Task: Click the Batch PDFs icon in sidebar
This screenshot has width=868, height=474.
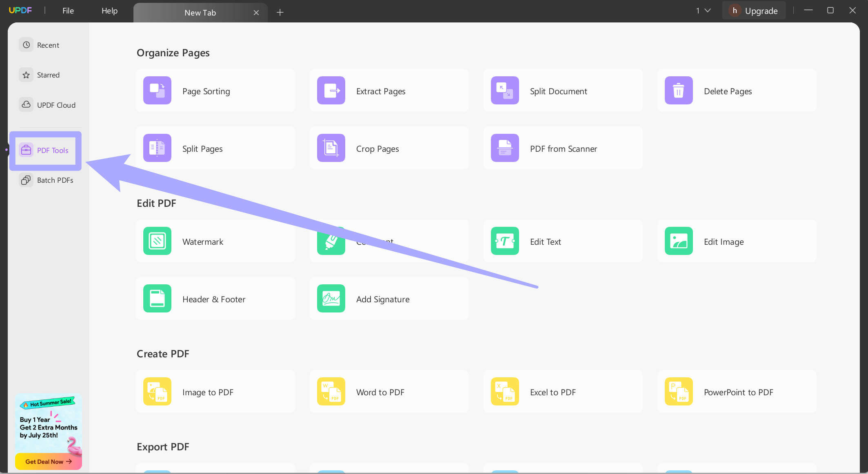Action: point(26,180)
